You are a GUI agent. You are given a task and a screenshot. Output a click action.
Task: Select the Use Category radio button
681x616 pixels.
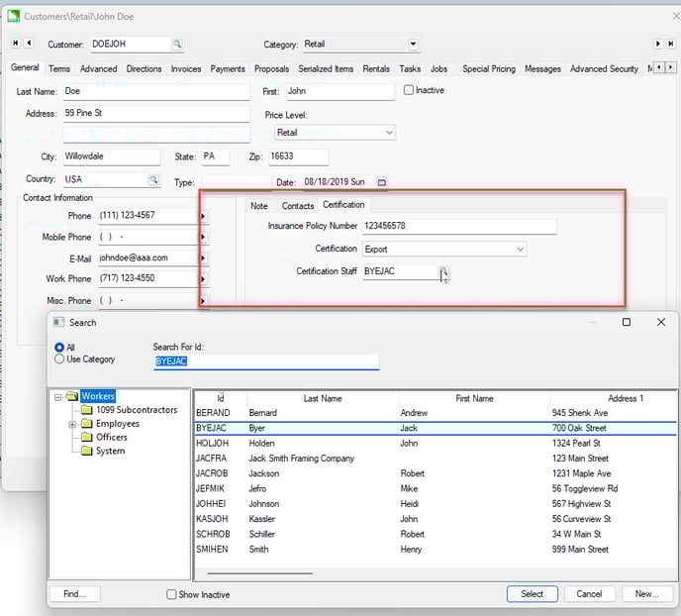click(x=59, y=359)
